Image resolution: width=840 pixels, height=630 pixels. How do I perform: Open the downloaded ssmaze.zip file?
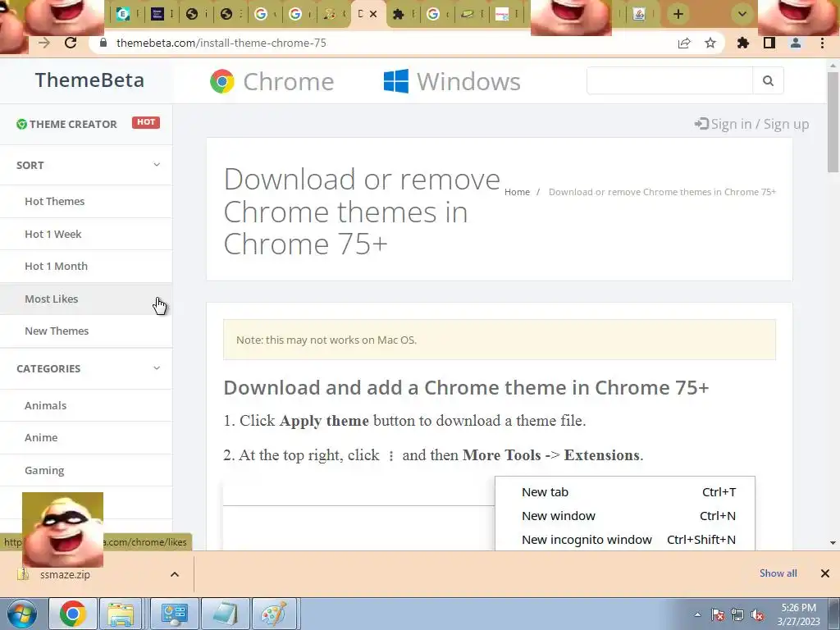[x=65, y=574]
